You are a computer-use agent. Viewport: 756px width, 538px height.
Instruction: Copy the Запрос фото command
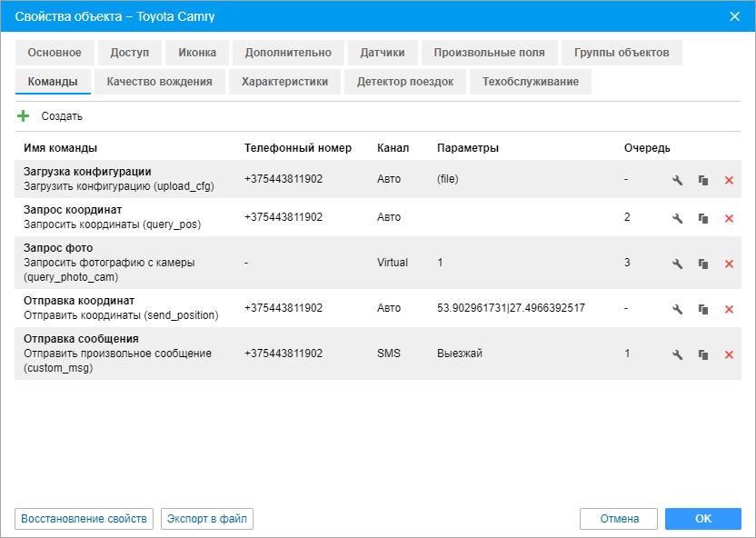click(703, 264)
